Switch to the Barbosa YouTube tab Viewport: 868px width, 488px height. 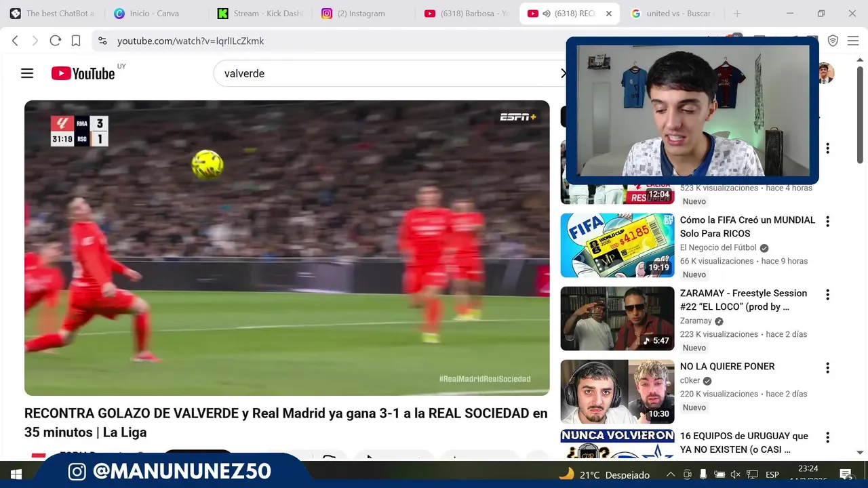pyautogui.click(x=467, y=14)
